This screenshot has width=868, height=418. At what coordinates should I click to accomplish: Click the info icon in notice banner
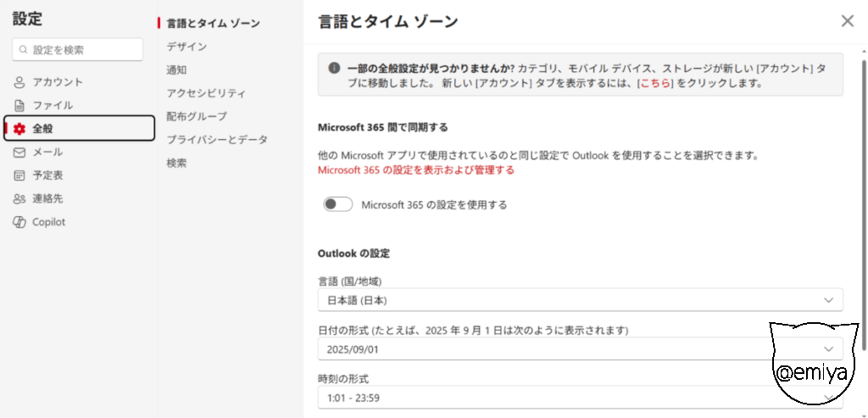(334, 68)
